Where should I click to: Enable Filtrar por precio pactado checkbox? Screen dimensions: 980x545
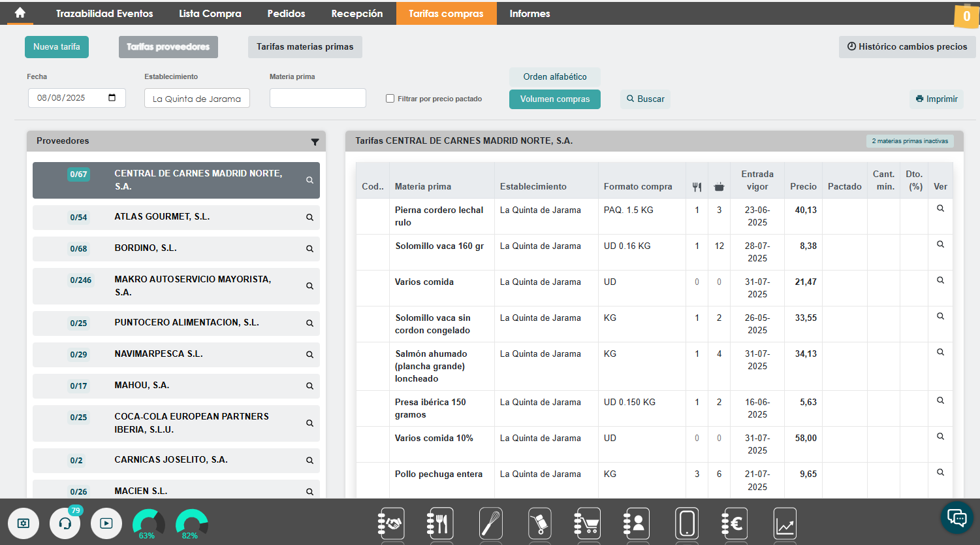[x=390, y=99]
